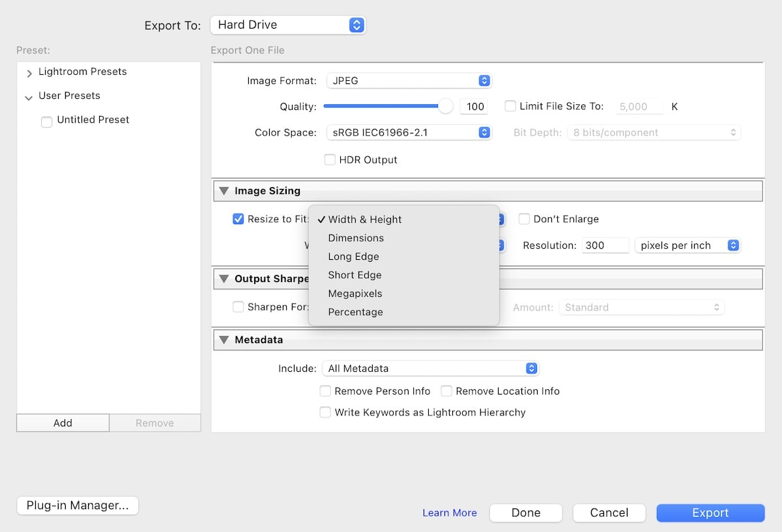Collapse the Metadata section

[x=224, y=339]
